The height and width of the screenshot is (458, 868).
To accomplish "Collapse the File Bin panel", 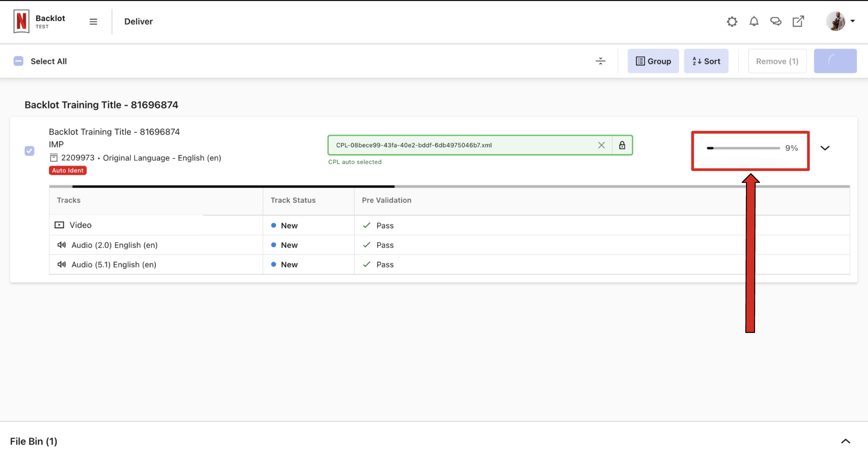I will [x=845, y=441].
